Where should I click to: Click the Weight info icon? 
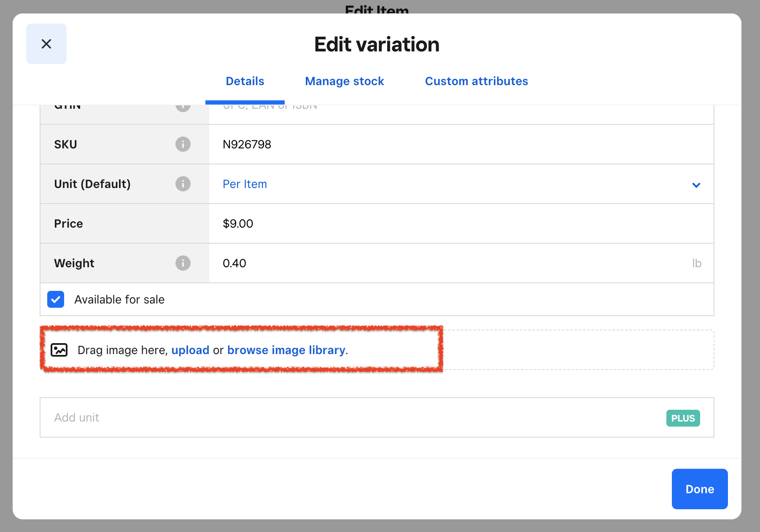tap(183, 263)
